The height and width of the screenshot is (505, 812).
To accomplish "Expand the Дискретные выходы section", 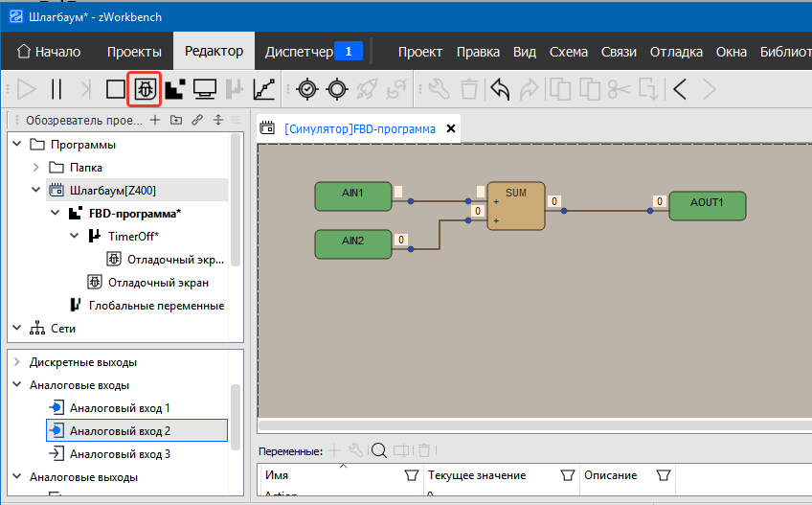I will pyautogui.click(x=17, y=362).
